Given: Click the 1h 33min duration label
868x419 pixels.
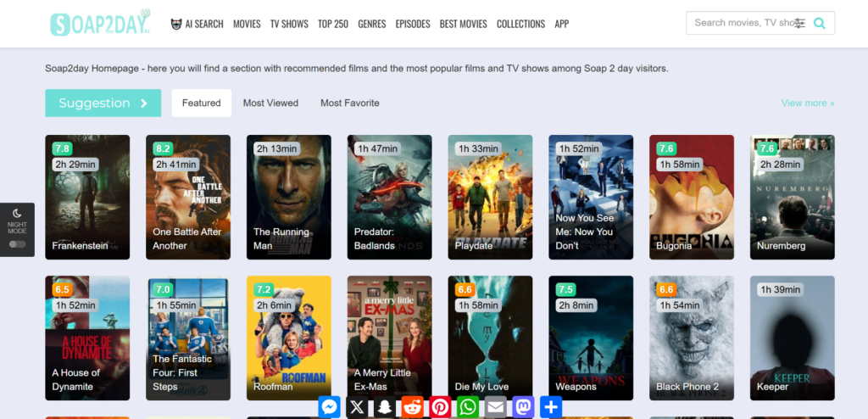Looking at the screenshot, I should (x=478, y=148).
